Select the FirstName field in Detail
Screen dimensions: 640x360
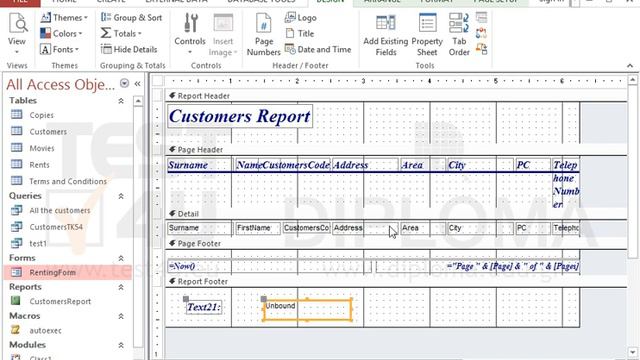pos(258,228)
